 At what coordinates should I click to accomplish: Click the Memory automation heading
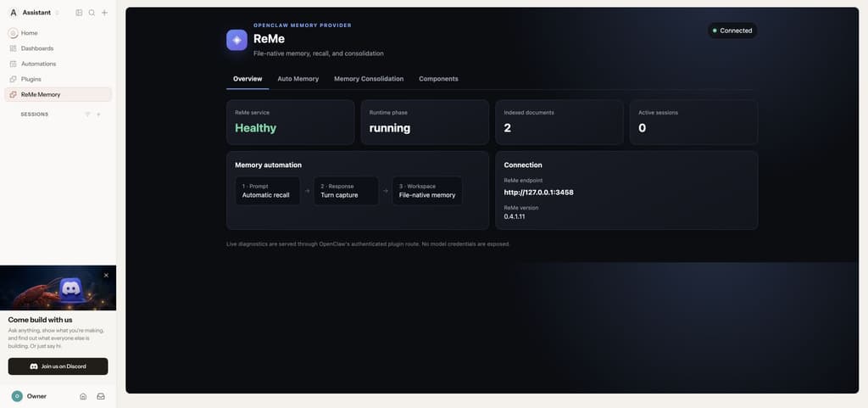pos(268,165)
